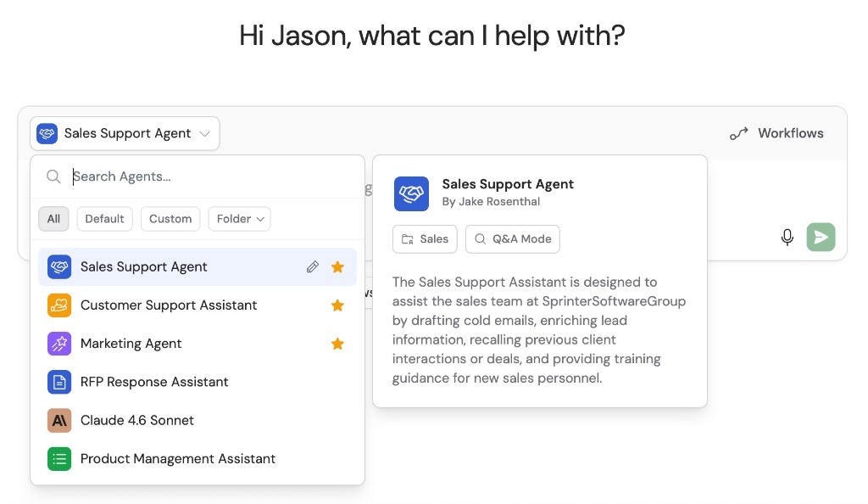The height and width of the screenshot is (504, 868).
Task: Switch to the Custom agents filter
Action: (170, 219)
